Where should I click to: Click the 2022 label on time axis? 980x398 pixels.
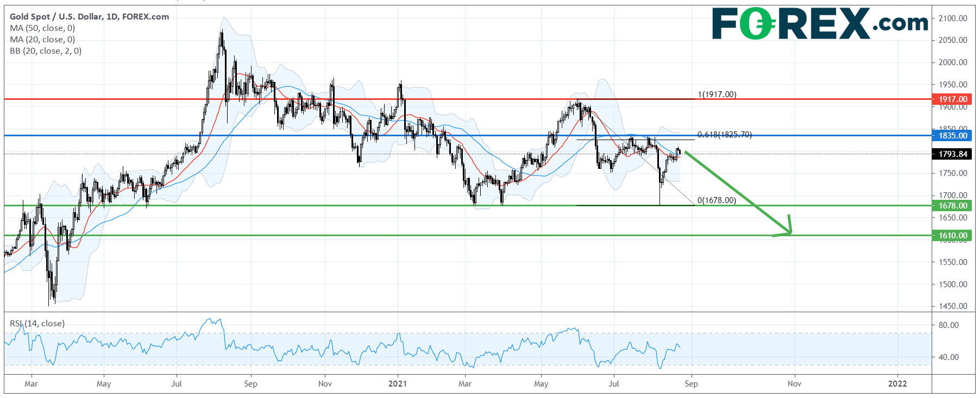tap(897, 384)
